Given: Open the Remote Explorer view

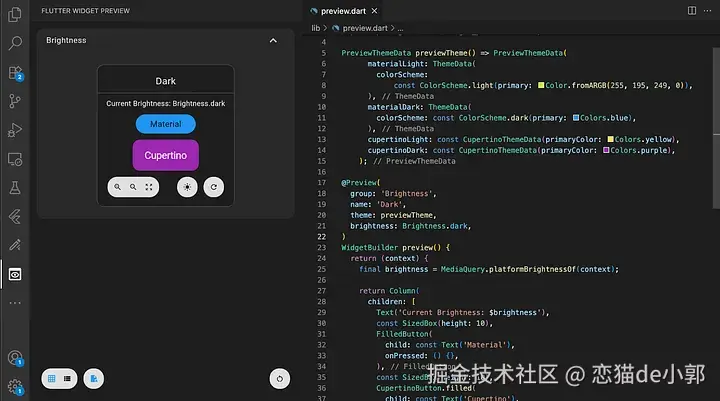Looking at the screenshot, I should pos(15,159).
